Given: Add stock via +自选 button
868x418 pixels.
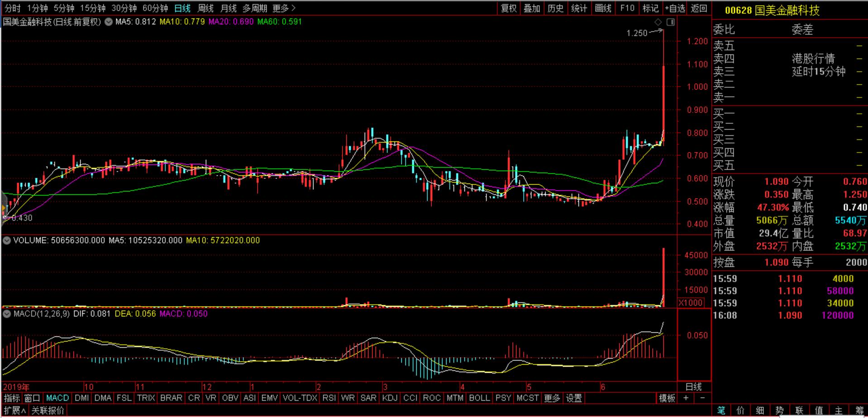Looking at the screenshot, I should [x=675, y=8].
